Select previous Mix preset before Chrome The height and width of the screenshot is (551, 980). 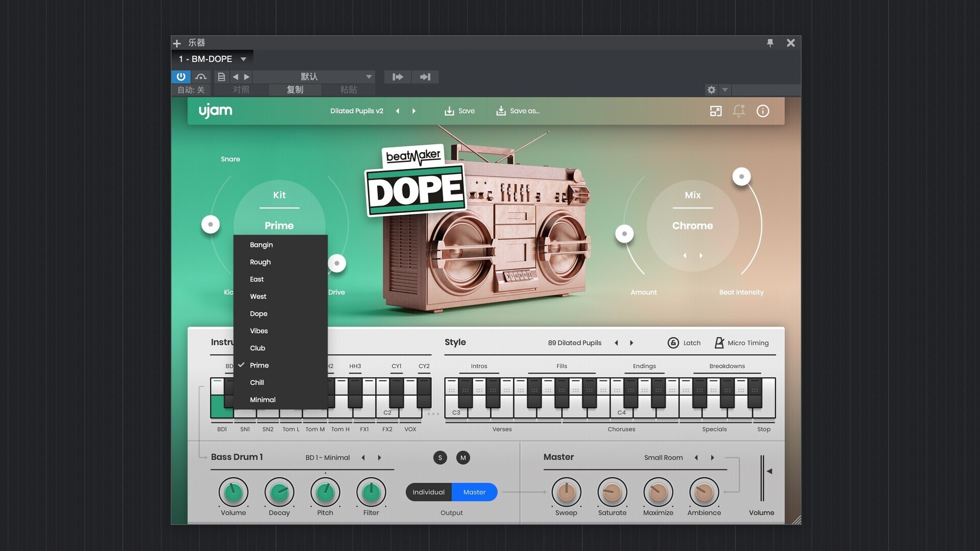(x=684, y=256)
